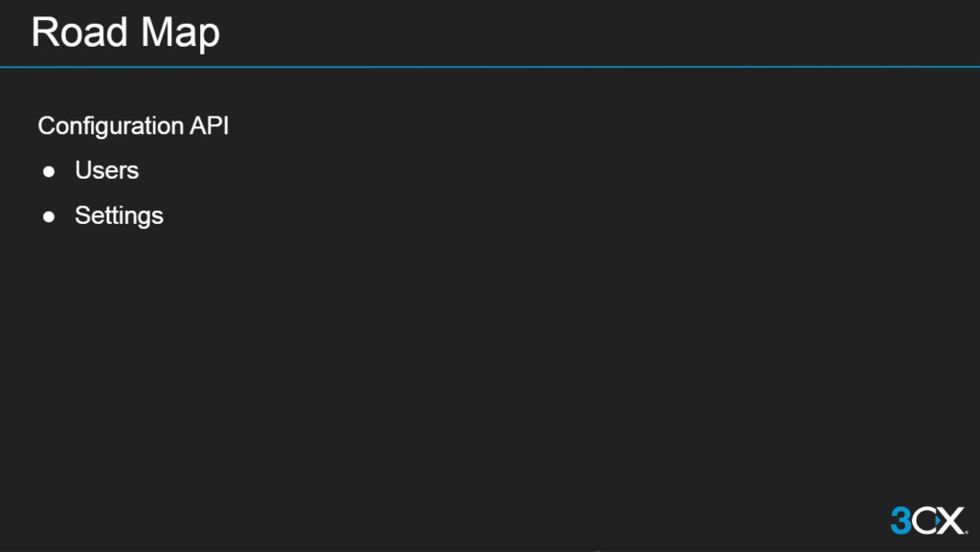Click the bullet dot beside Users
Image resolution: width=980 pixels, height=552 pixels.
click(x=49, y=171)
